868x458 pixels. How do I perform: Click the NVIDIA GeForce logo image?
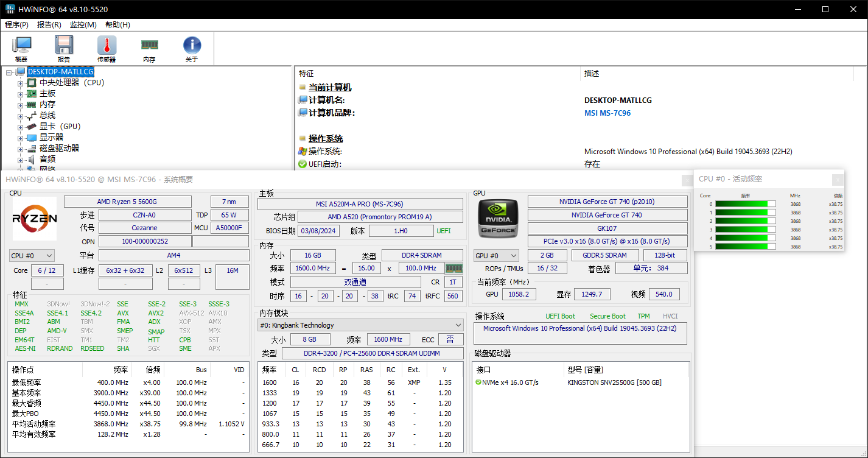(498, 219)
